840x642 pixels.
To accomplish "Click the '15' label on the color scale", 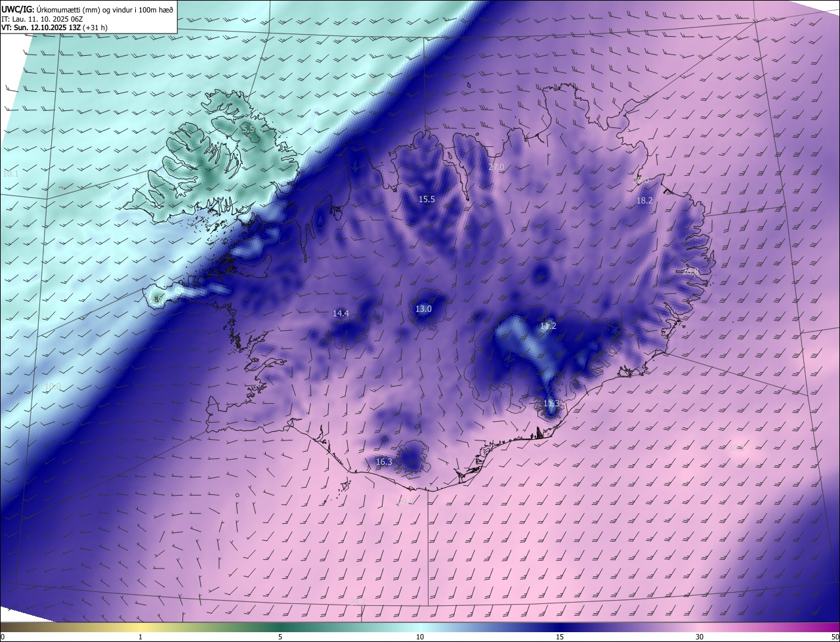I will (x=560, y=637).
